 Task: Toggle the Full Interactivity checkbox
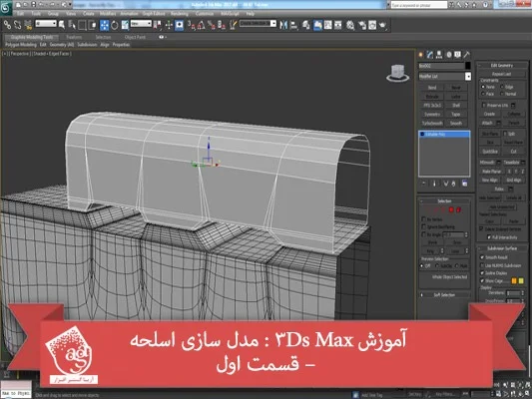coord(489,237)
